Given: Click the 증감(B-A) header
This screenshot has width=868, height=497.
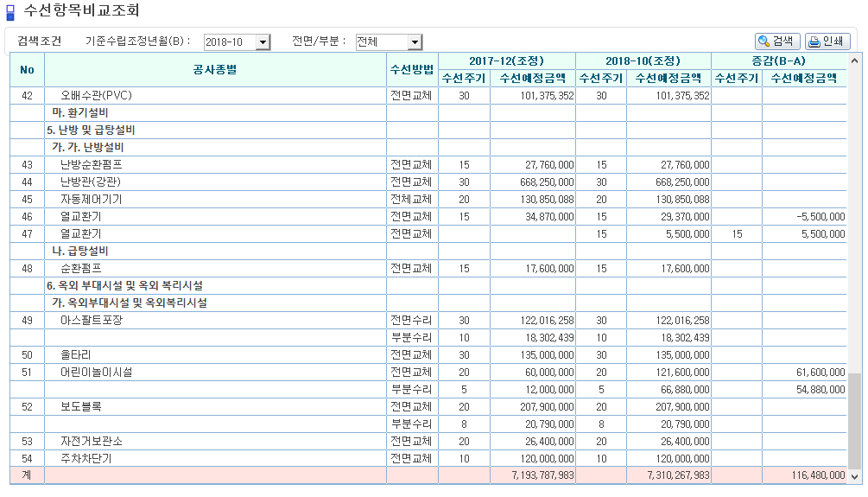Looking at the screenshot, I should [x=778, y=61].
